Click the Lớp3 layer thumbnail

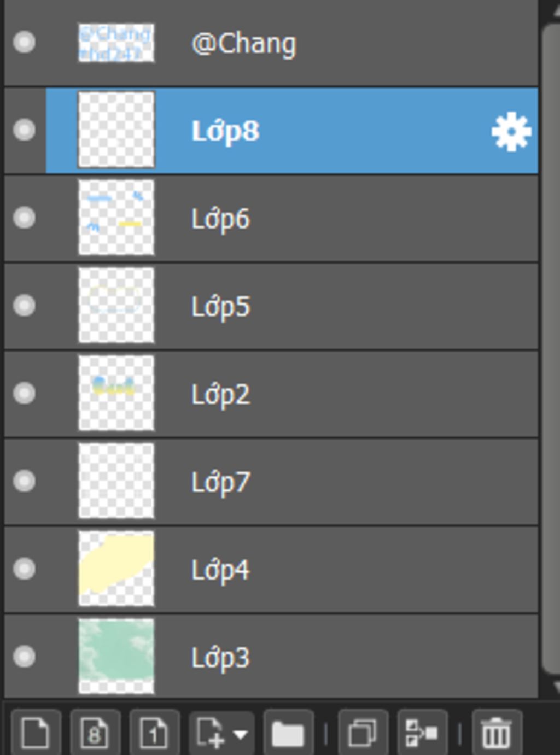tap(116, 657)
